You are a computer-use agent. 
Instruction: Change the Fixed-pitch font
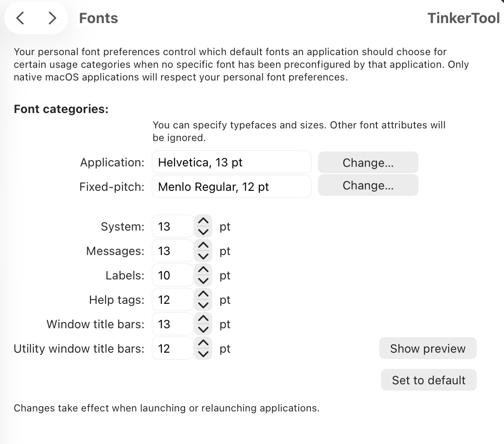(368, 185)
